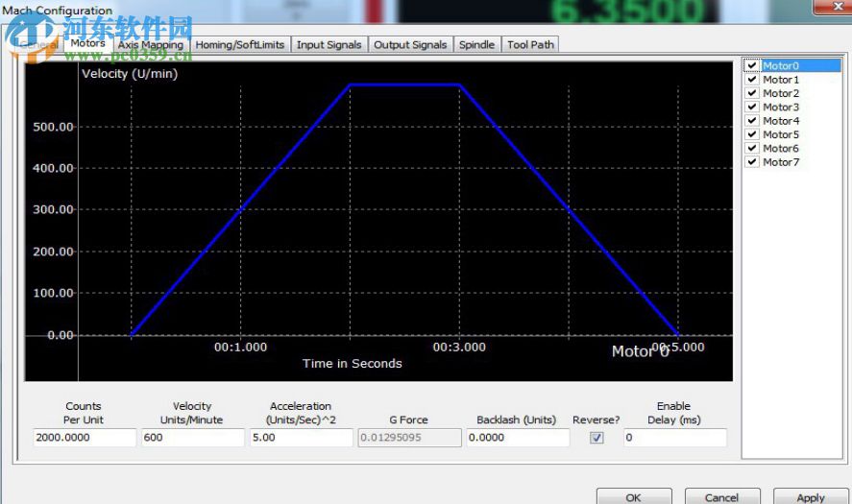Image resolution: width=852 pixels, height=504 pixels.
Task: Toggle the Reverse? checkbox
Action: pos(596,437)
